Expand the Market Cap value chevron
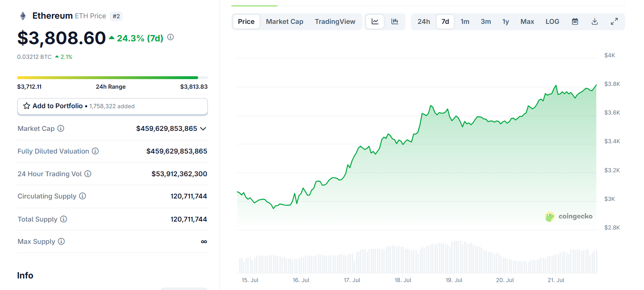The height and width of the screenshot is (290, 644). coord(203,128)
